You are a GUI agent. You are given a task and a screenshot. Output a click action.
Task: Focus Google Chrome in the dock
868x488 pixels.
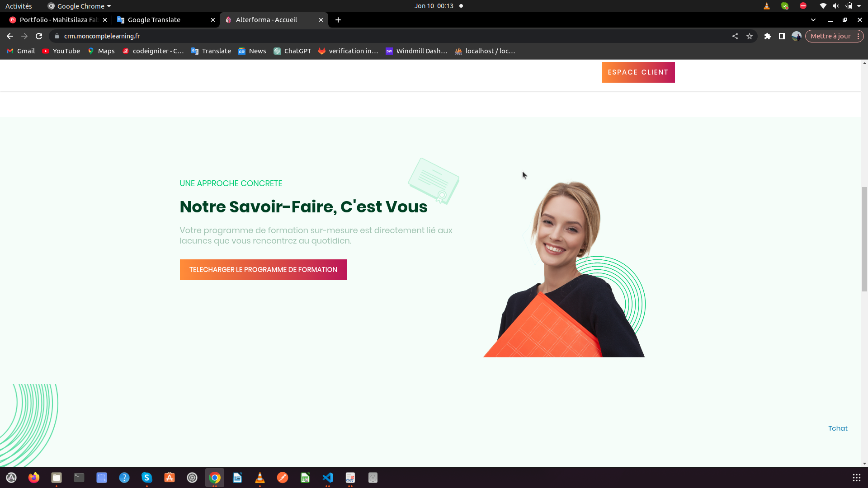pos(215,478)
